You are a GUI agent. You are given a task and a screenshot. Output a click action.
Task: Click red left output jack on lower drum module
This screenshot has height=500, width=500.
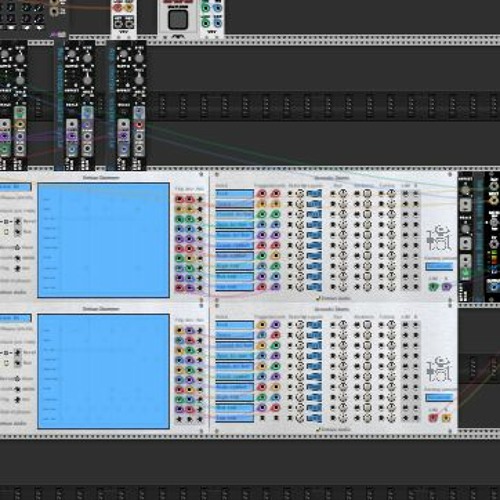(x=433, y=417)
